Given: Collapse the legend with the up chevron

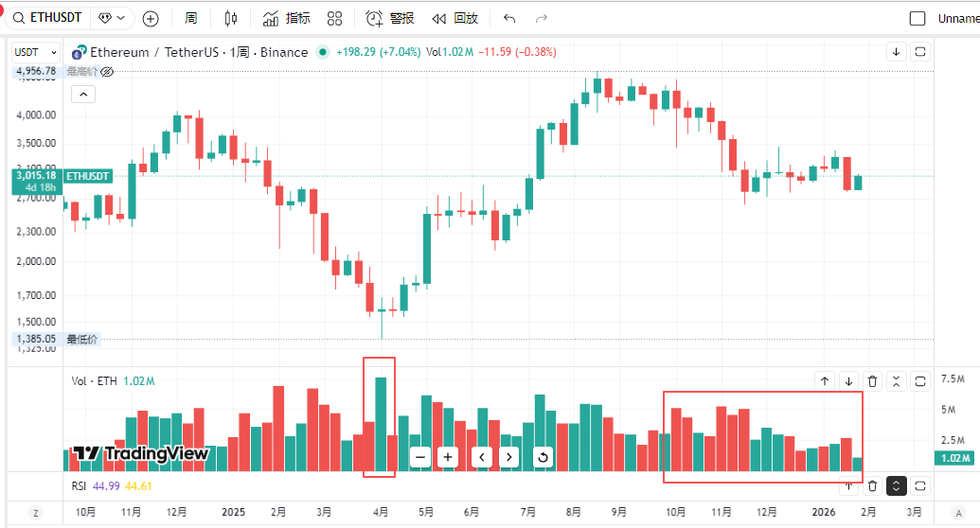Looking at the screenshot, I should click(83, 95).
